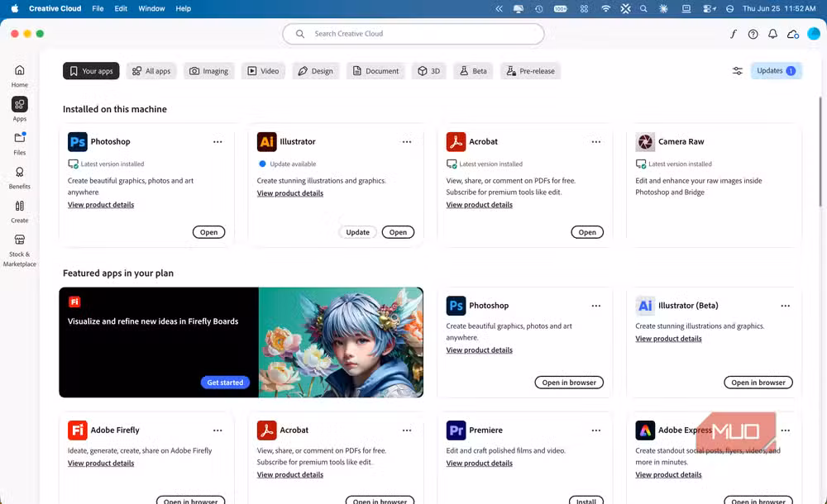This screenshot has height=504, width=827.
Task: Select the Your apps tab
Action: click(91, 71)
